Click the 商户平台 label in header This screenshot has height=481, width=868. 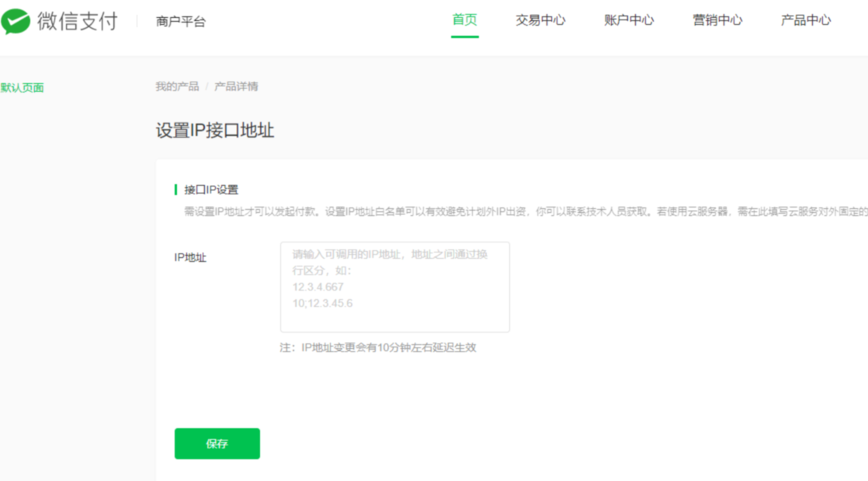[x=180, y=22]
